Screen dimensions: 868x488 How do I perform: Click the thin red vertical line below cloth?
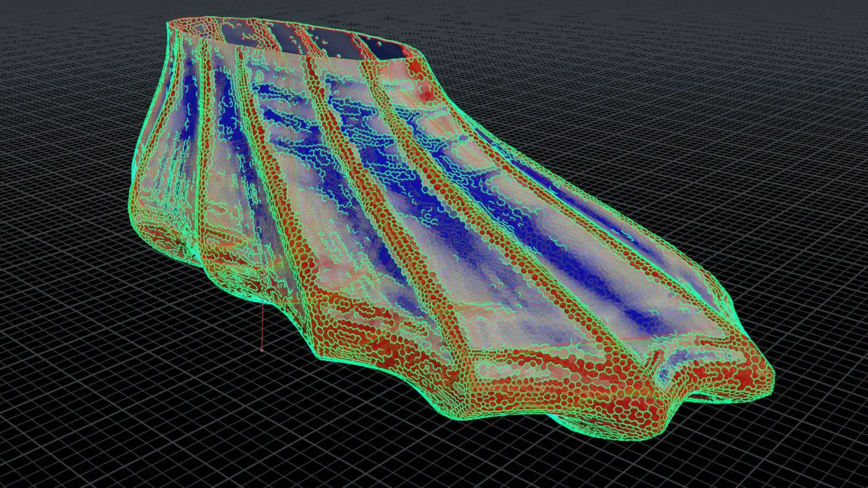pos(262,325)
